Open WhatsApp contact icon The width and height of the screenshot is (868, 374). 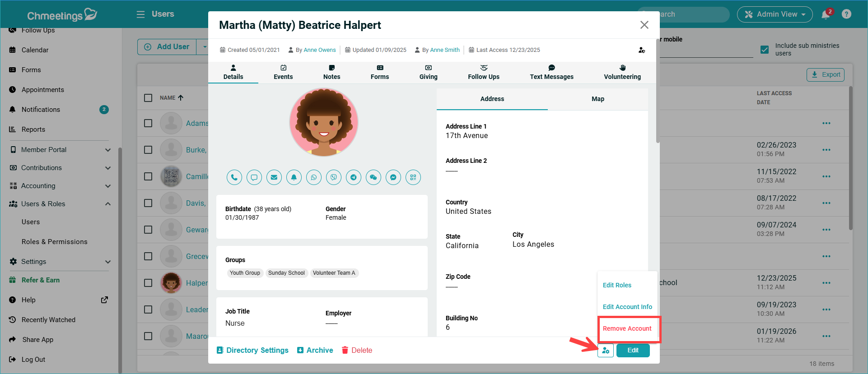[x=313, y=177]
